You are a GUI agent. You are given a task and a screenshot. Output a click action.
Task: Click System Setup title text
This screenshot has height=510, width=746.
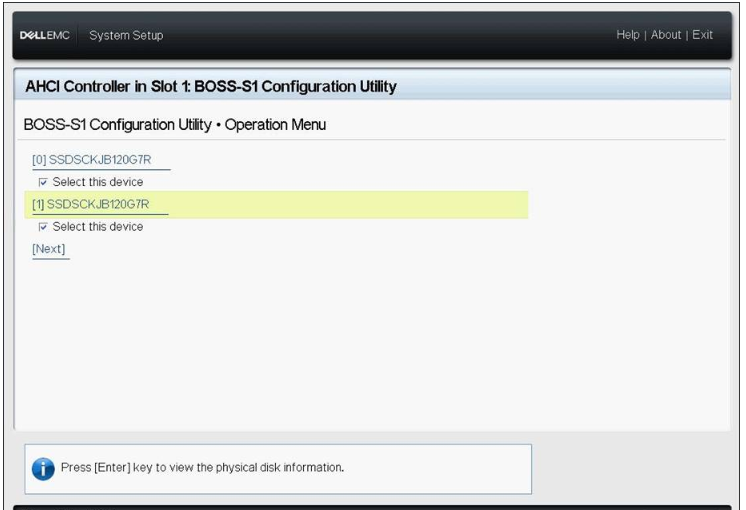pos(126,35)
